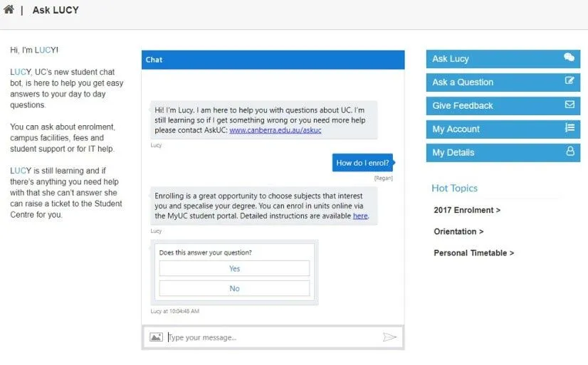588x365 pixels.
Task: Click the edit icon on Ask a Question
Action: (569, 80)
